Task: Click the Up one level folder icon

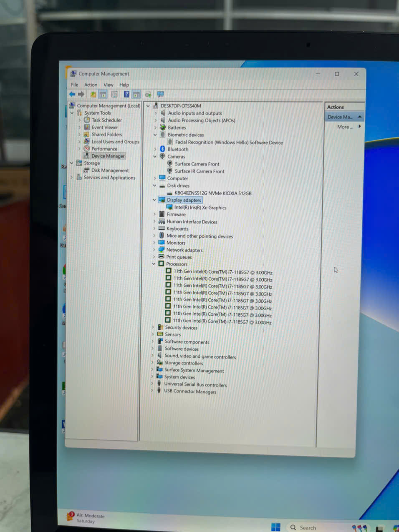Action: 93,95
